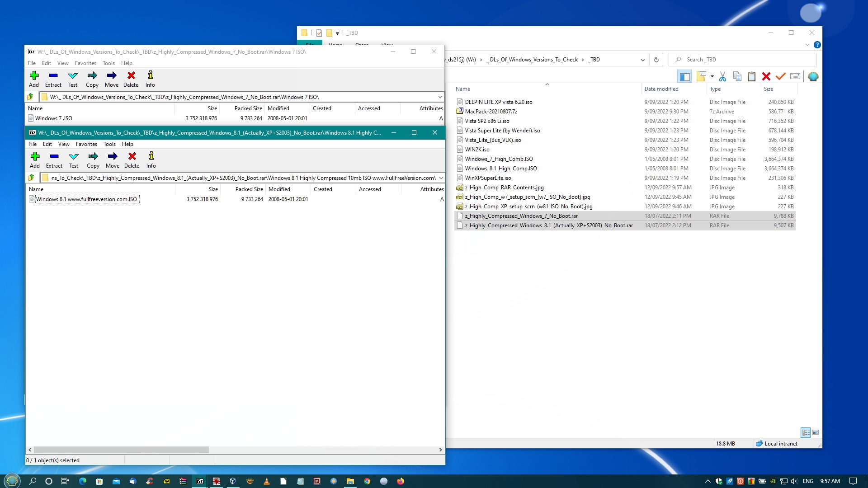Click the Search _TBD field in Explorer
Screen dimensions: 868x488
(x=743, y=60)
